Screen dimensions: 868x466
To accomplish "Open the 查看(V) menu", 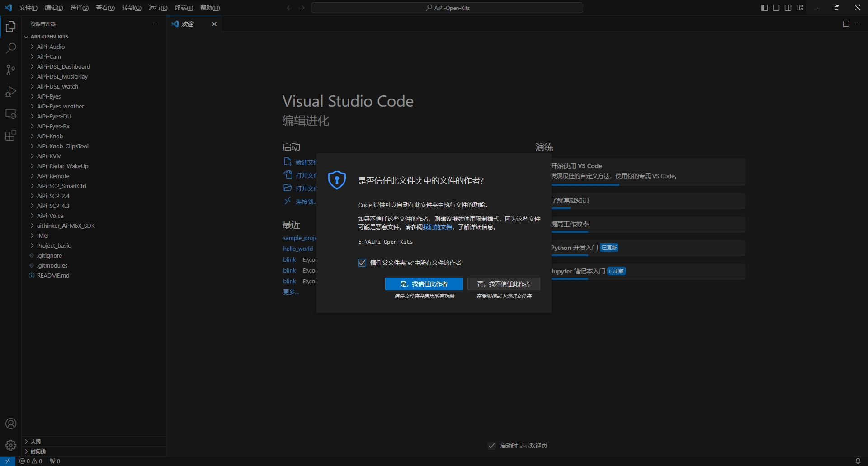I will click(105, 8).
